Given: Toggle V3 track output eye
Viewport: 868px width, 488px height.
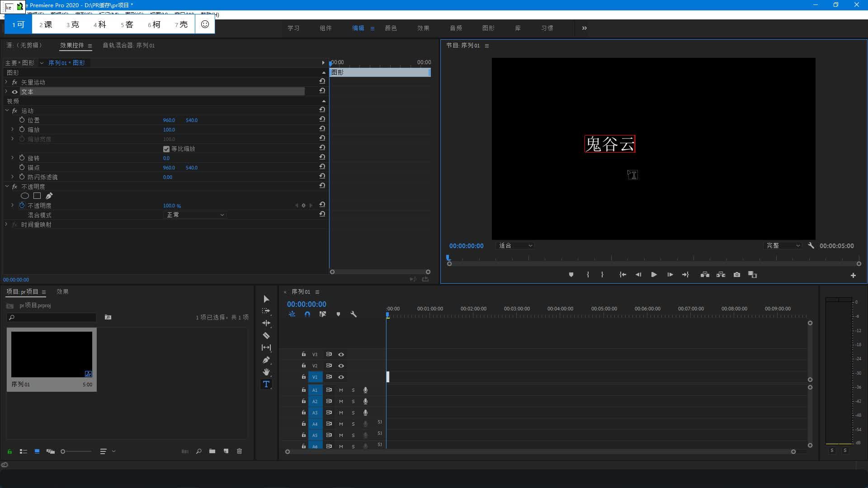Looking at the screenshot, I should tap(341, 354).
